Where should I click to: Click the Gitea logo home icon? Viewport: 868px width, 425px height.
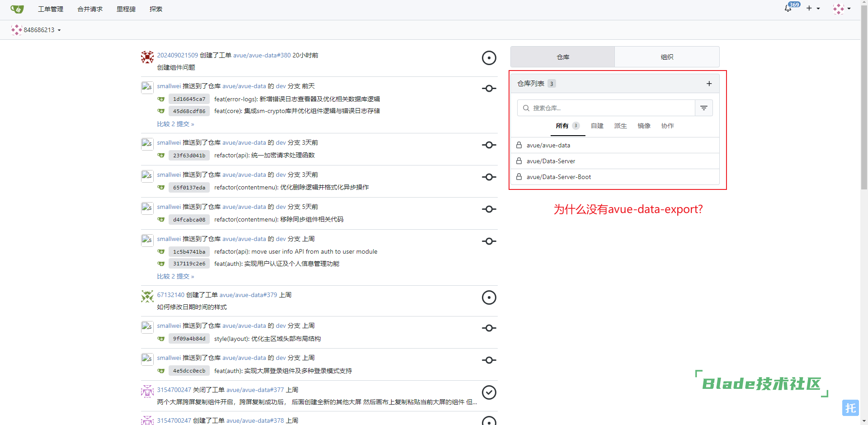[17, 9]
